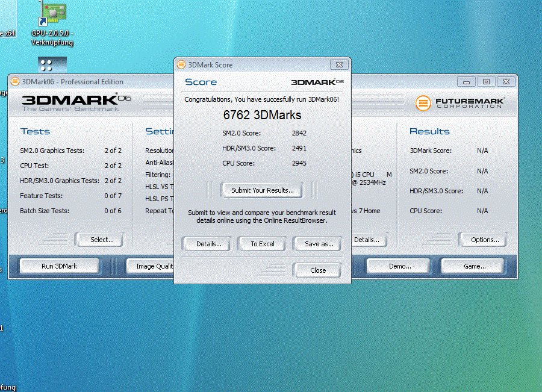Click the "Feature Tests:" label

click(42, 196)
